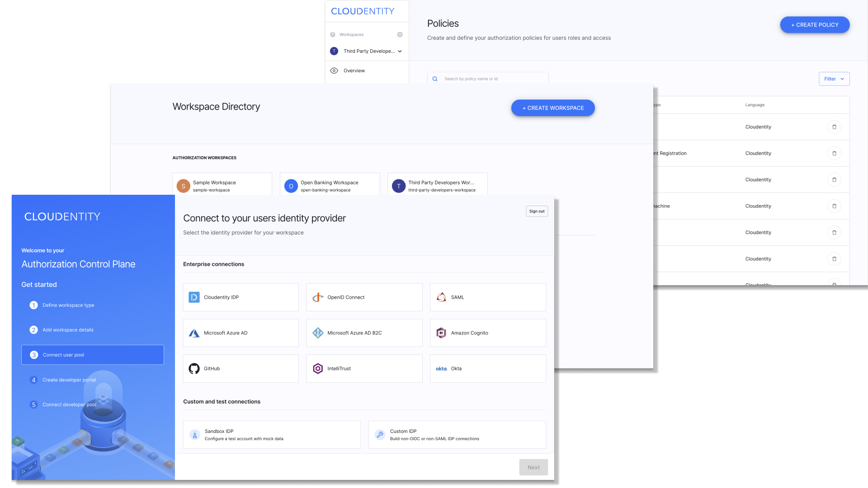Viewport: 868px width, 488px height.
Task: Click 'Cloudentity' language cell in Registration row
Action: coord(758,153)
